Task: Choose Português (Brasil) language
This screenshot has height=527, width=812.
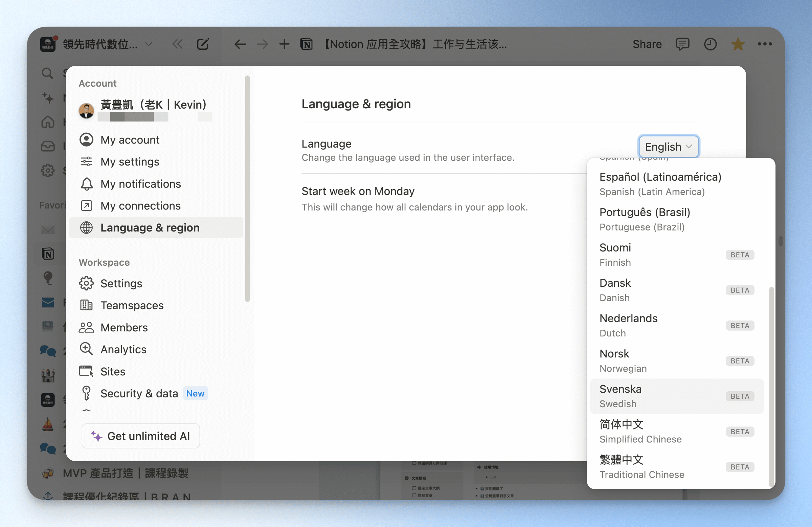Action: (677, 219)
